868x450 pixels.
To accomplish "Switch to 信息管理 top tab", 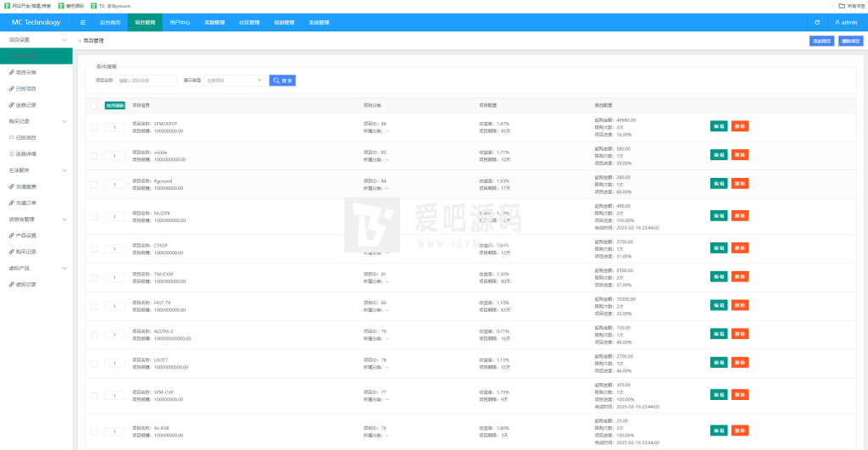I will coord(285,23).
